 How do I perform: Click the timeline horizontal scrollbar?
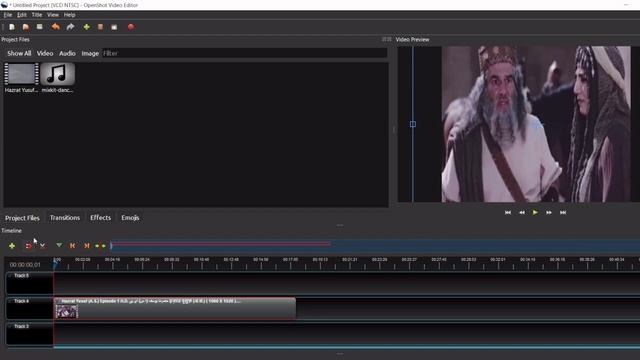(x=347, y=347)
